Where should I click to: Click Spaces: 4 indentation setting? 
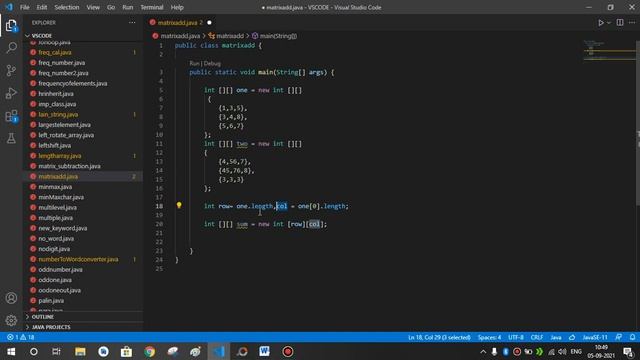click(489, 338)
